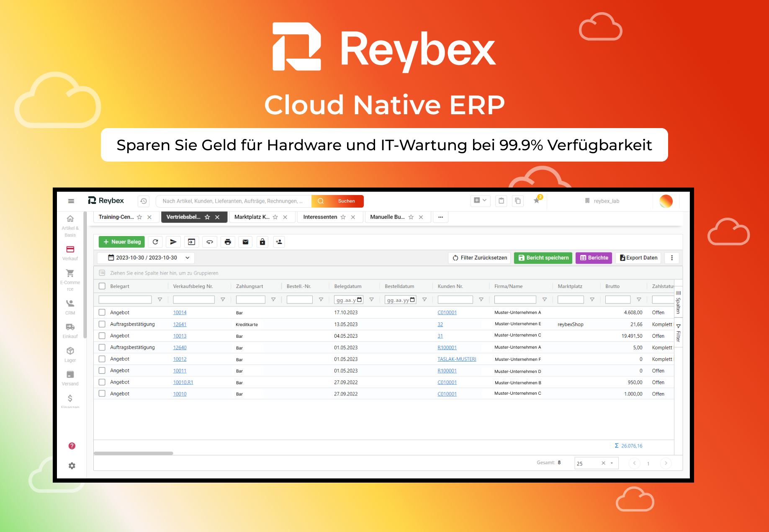Toggle the select-all checkbox beside Belegart header
The width and height of the screenshot is (769, 532).
click(x=102, y=286)
